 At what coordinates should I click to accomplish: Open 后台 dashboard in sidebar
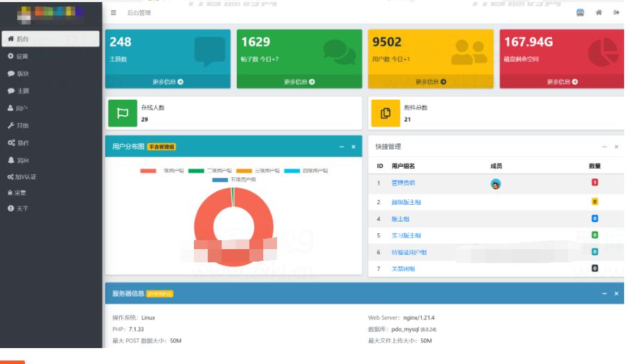(x=51, y=39)
